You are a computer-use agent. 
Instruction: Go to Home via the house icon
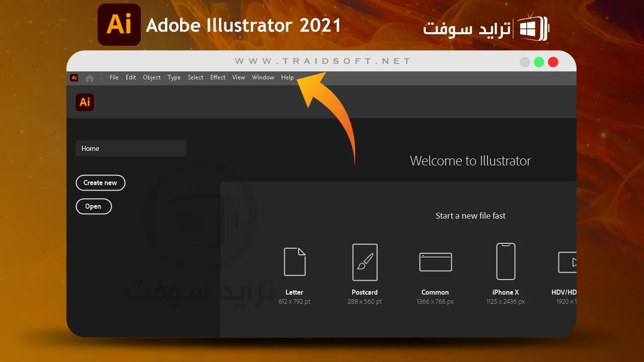[90, 78]
